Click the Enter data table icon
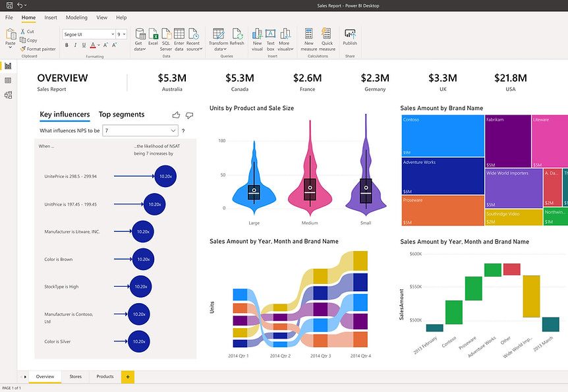568x392 pixels. (x=179, y=34)
